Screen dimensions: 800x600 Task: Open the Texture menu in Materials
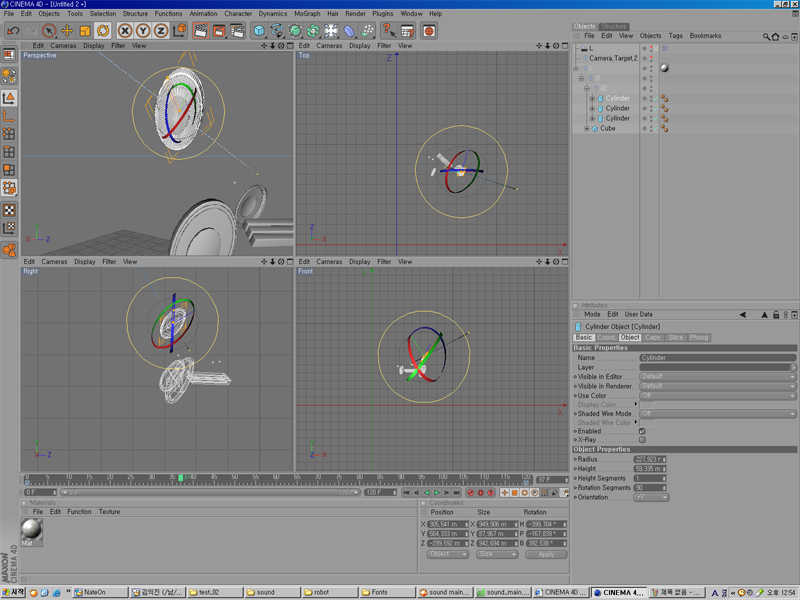pos(109,512)
